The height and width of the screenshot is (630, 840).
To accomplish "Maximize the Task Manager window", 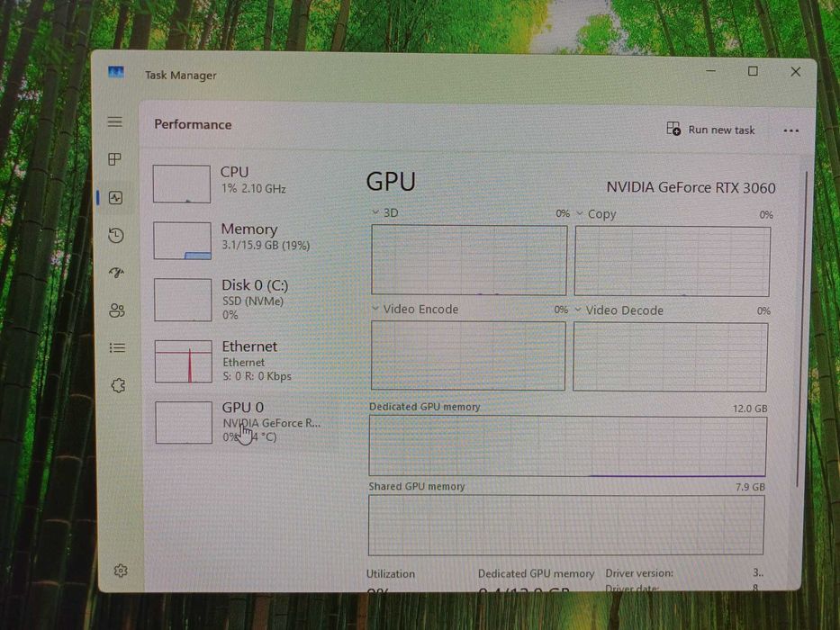I will 753,71.
